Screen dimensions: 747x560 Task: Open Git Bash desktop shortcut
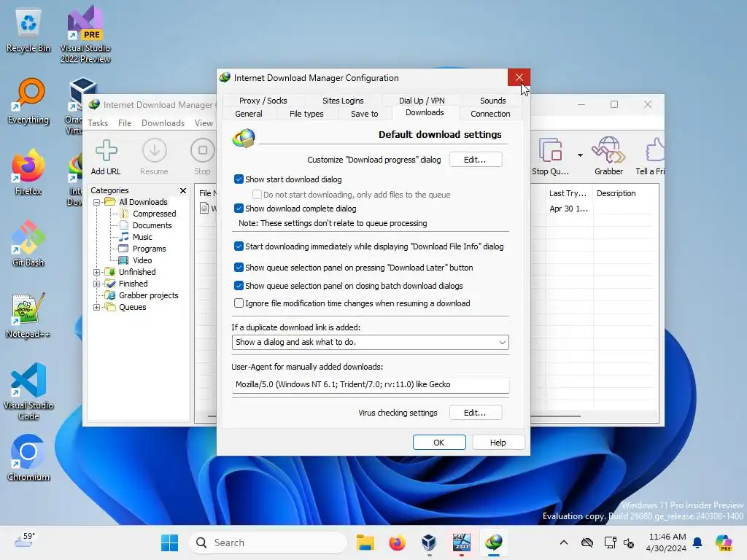(x=28, y=244)
